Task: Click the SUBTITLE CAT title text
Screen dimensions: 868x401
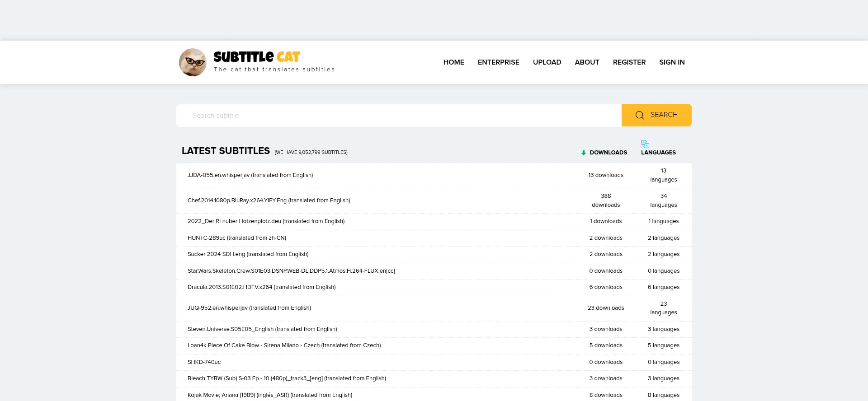Action: (257, 57)
